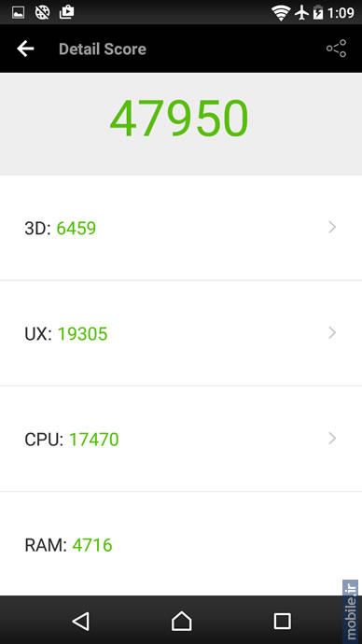The height and width of the screenshot is (644, 362).
Task: Expand the UX score chevron
Action: pos(332,332)
